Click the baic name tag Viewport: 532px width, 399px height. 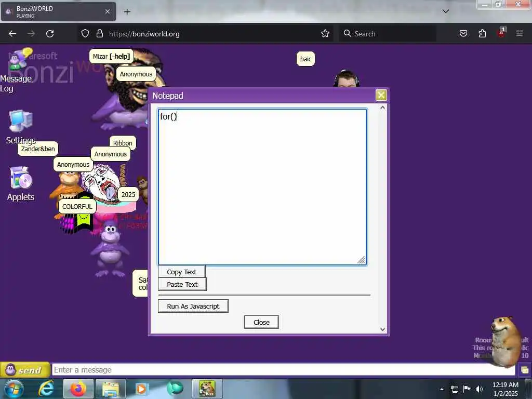(x=305, y=59)
